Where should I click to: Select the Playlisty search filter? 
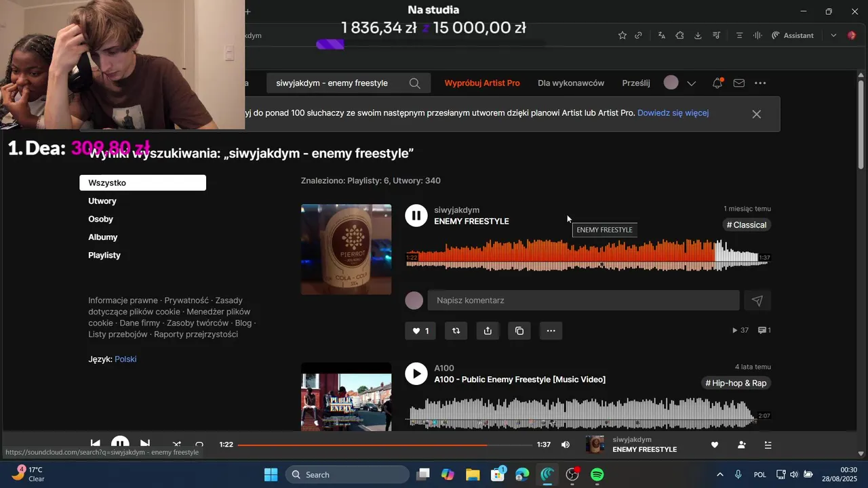pyautogui.click(x=104, y=256)
